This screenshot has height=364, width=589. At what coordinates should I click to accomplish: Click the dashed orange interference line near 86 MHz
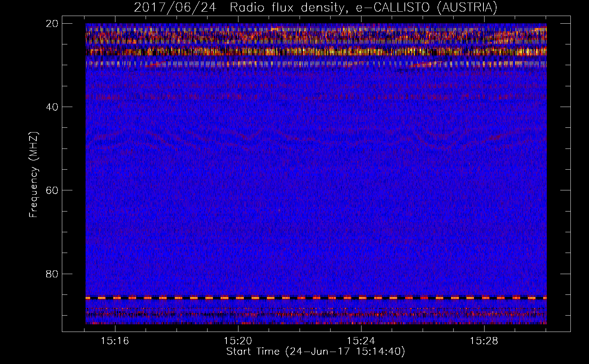point(316,298)
